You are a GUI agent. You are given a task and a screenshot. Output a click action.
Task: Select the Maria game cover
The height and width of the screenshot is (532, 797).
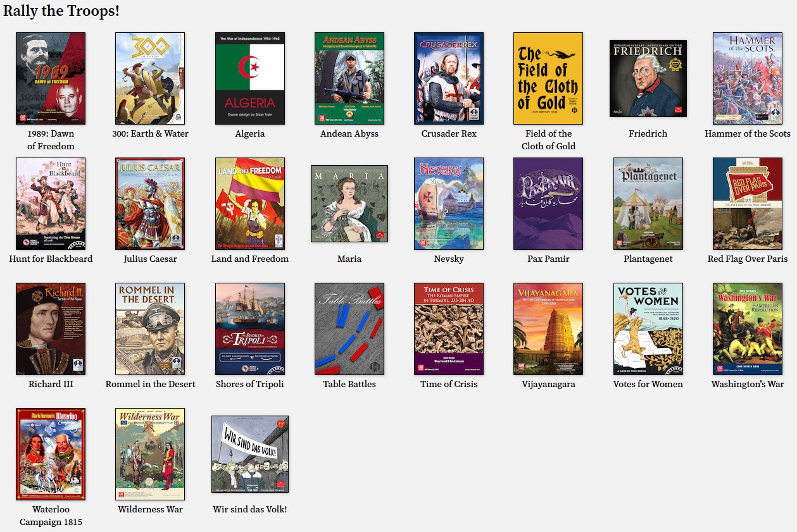point(349,204)
